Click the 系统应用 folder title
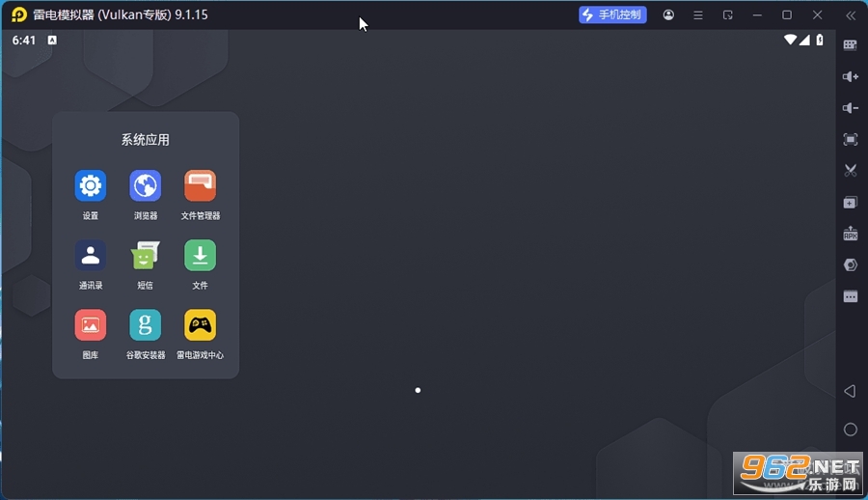868x500 pixels. (x=145, y=140)
